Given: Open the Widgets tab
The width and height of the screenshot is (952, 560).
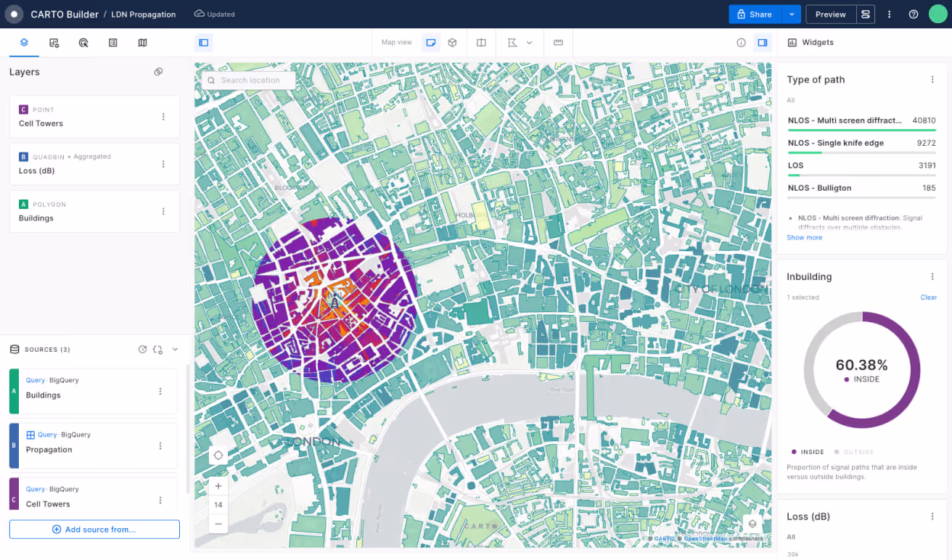Looking at the screenshot, I should pyautogui.click(x=811, y=42).
